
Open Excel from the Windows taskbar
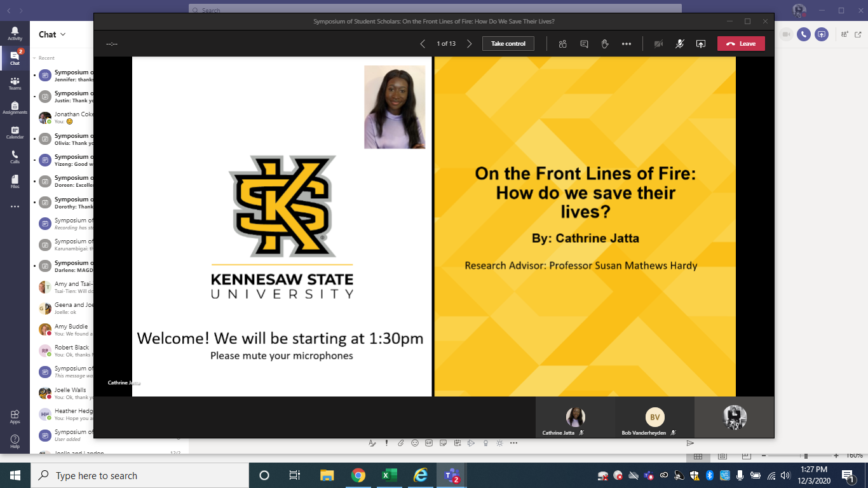(389, 475)
